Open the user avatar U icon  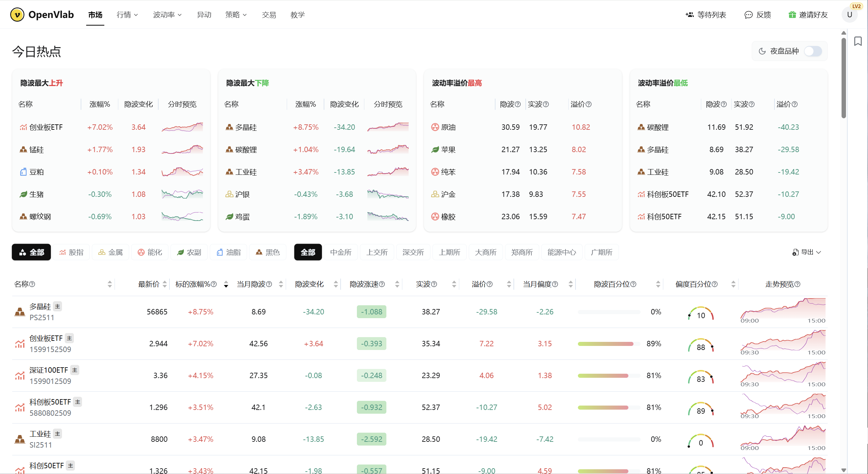pos(849,15)
